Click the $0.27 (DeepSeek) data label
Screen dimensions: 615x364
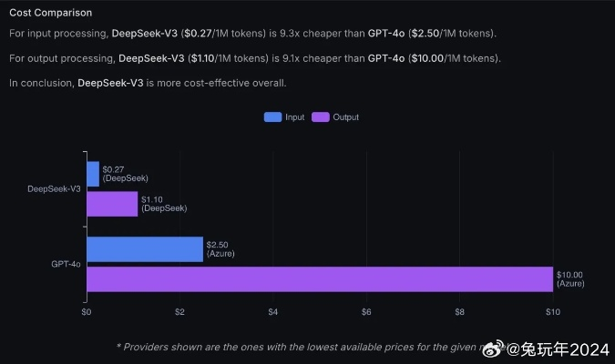(x=125, y=174)
